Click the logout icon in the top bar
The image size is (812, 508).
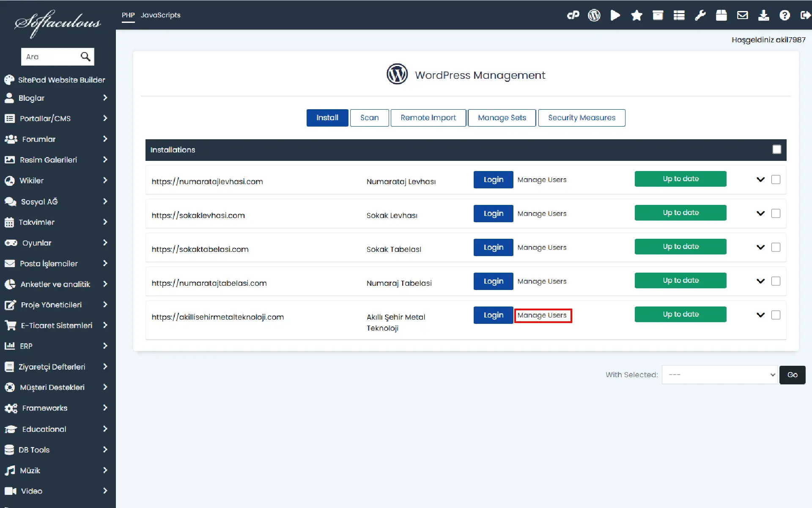(805, 16)
